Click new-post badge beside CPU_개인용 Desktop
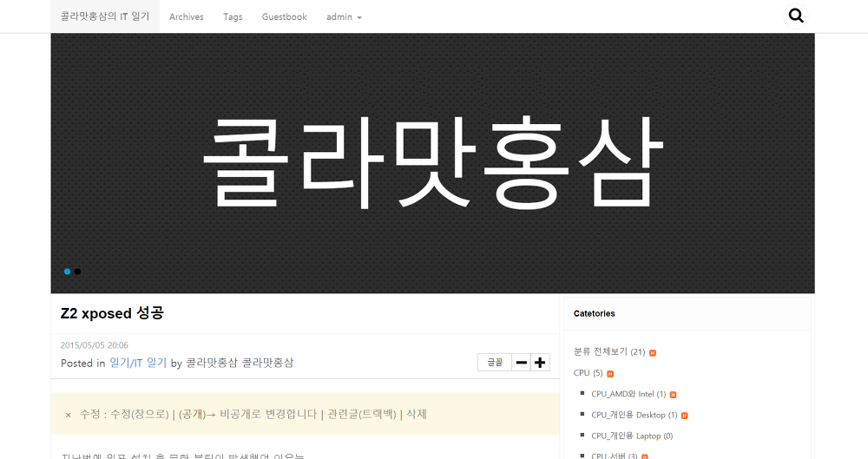The image size is (868, 459). click(x=685, y=416)
